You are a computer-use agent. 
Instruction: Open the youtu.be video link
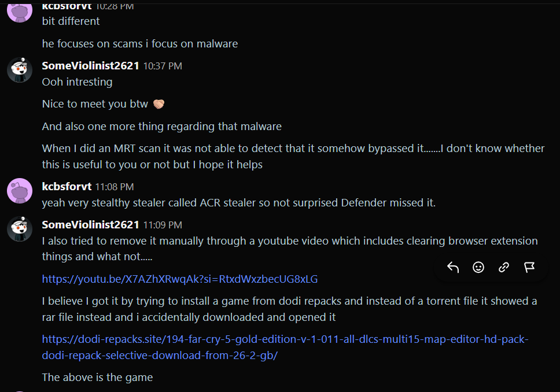click(180, 279)
